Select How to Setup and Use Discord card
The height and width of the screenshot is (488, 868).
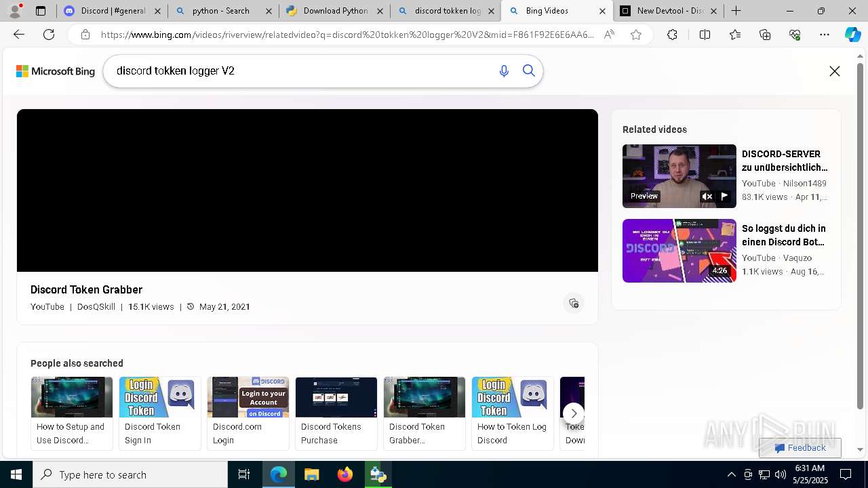click(x=72, y=413)
